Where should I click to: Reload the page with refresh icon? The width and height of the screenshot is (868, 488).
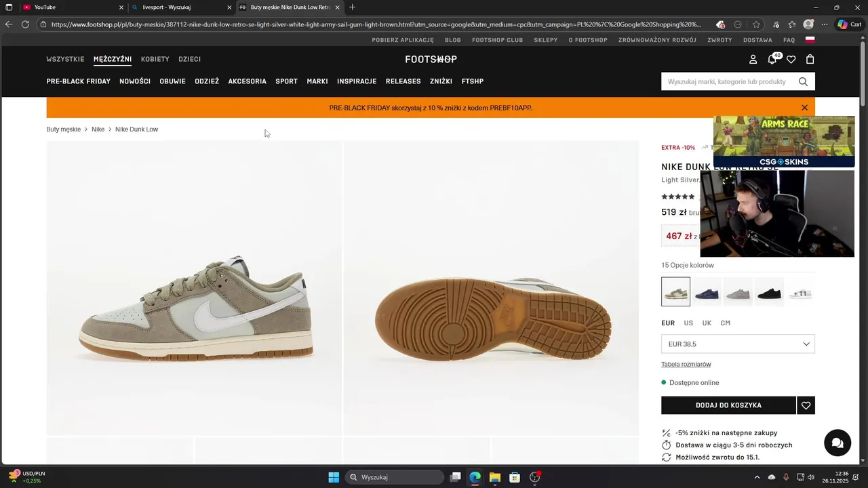tap(25, 24)
